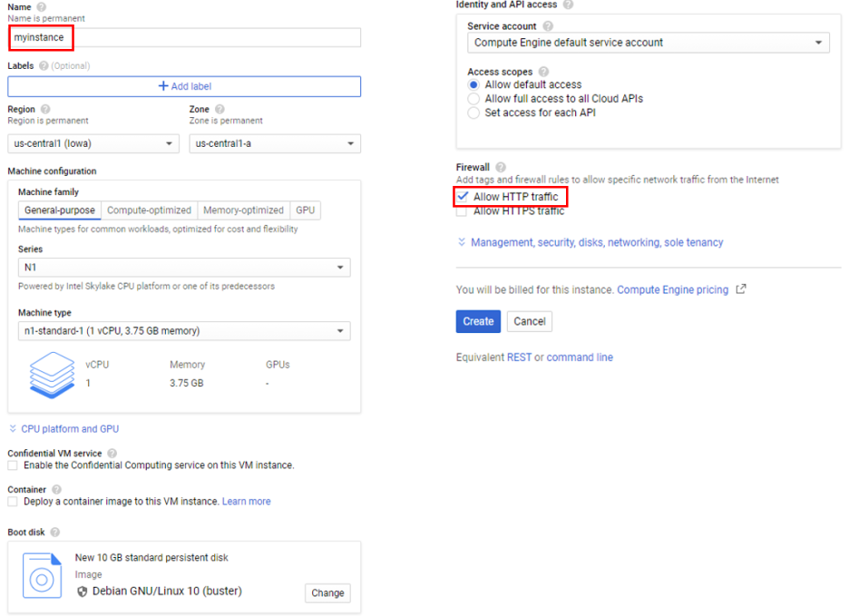
Task: Check Deploy a container image checkbox
Action: (x=13, y=502)
